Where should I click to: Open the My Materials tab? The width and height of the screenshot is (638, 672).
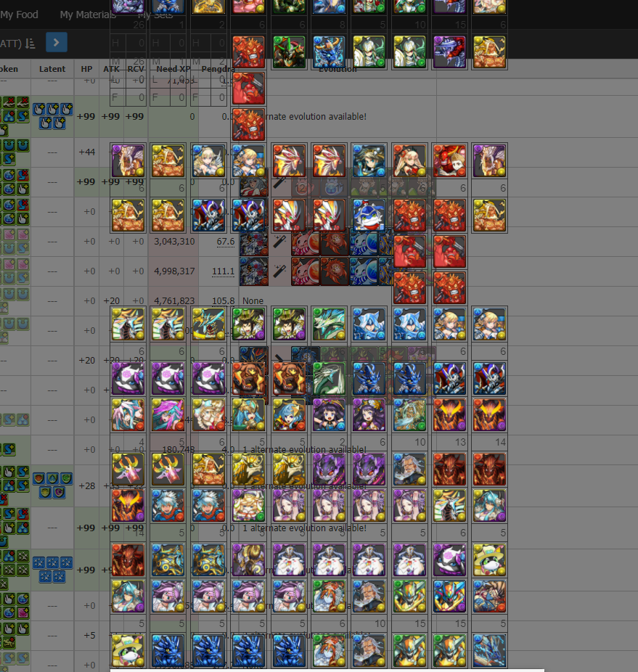[x=88, y=15]
